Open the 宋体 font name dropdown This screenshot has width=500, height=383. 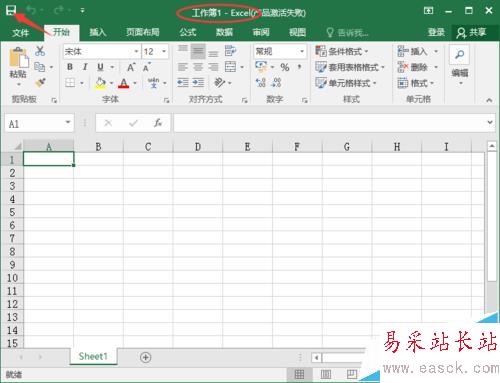click(x=136, y=51)
